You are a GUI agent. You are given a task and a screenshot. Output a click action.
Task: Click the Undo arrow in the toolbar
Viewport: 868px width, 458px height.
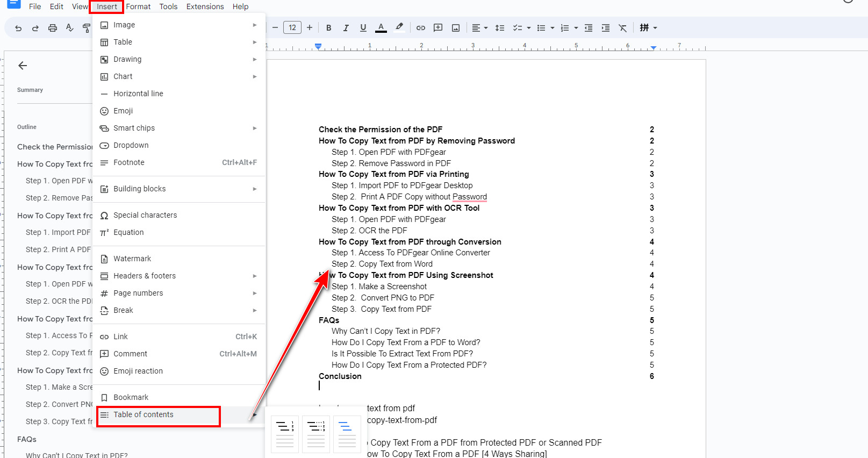[18, 28]
